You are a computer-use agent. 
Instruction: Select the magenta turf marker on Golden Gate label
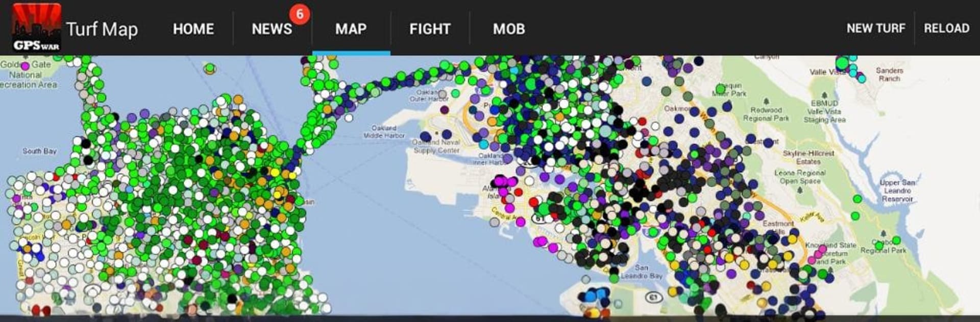(x=25, y=66)
